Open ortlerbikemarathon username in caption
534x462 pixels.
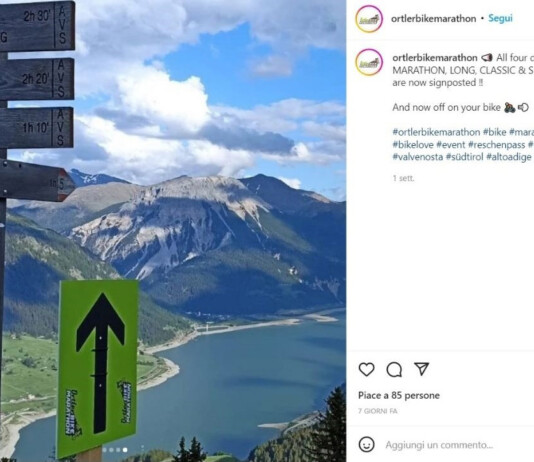point(435,58)
